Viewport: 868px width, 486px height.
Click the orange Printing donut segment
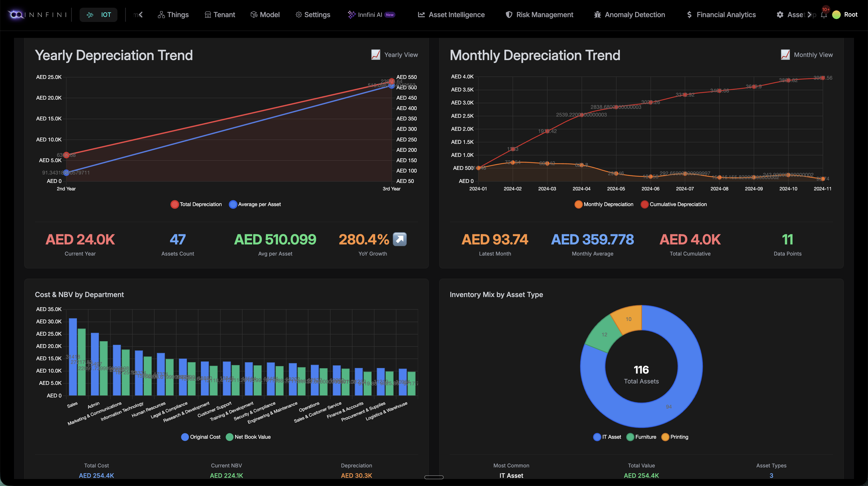coord(628,319)
